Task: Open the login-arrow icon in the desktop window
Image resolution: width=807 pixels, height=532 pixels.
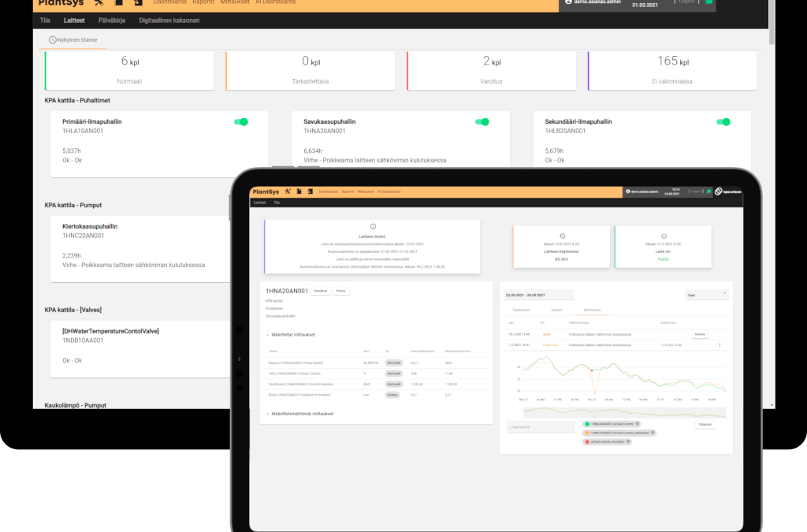Action: (138, 2)
